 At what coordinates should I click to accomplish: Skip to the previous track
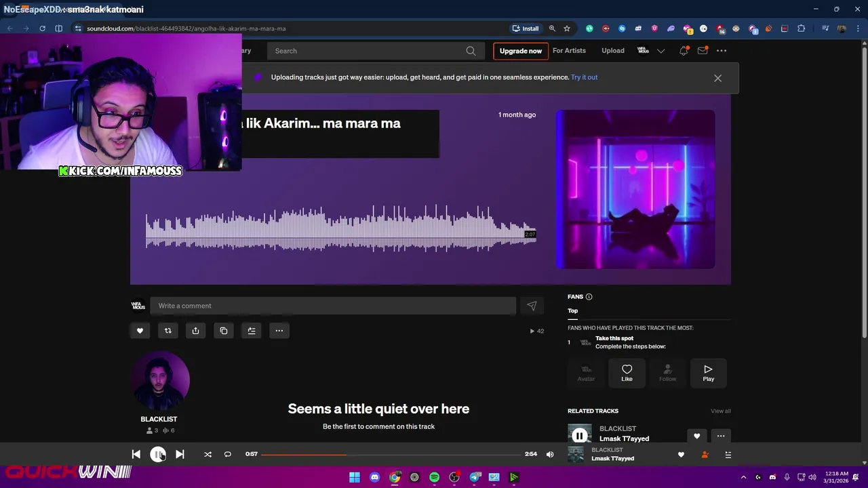coord(136,454)
